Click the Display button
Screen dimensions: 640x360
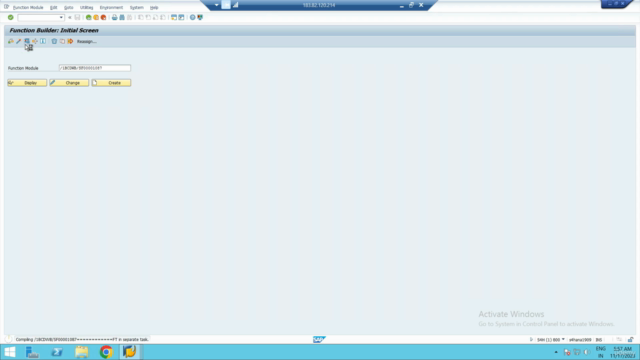[x=27, y=83]
